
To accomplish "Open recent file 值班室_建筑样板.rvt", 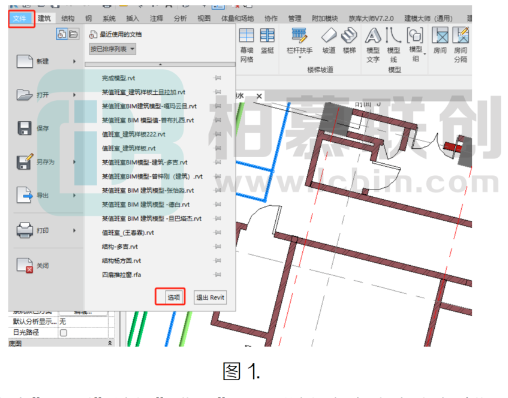I will (x=129, y=148).
